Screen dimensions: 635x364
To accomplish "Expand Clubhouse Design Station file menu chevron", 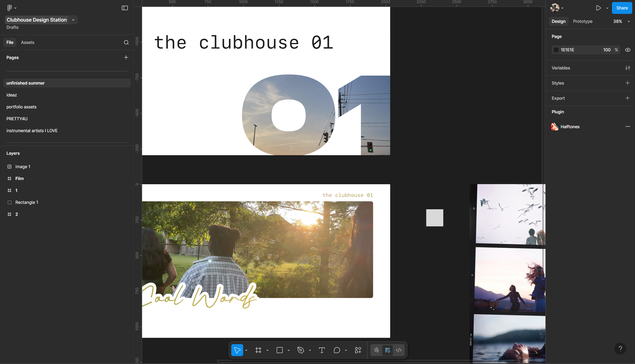I will click(x=73, y=20).
